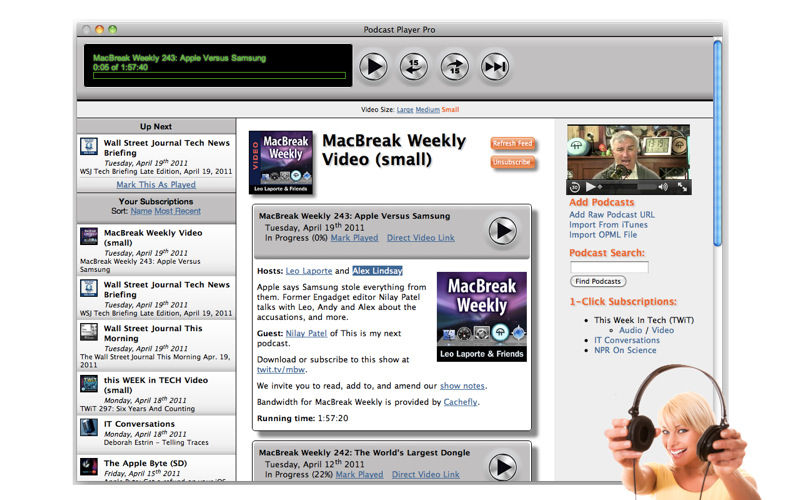Open Wall Street Journal This Morning subscription
The height and width of the screenshot is (500, 800).
156,345
